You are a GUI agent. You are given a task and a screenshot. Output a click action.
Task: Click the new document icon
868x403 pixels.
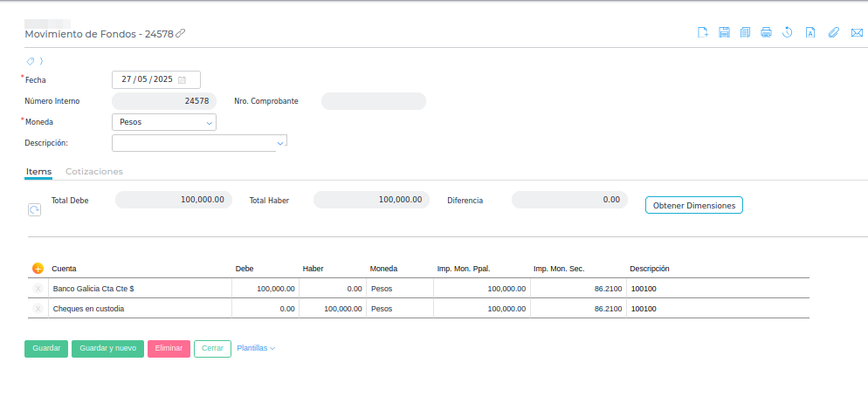click(703, 33)
